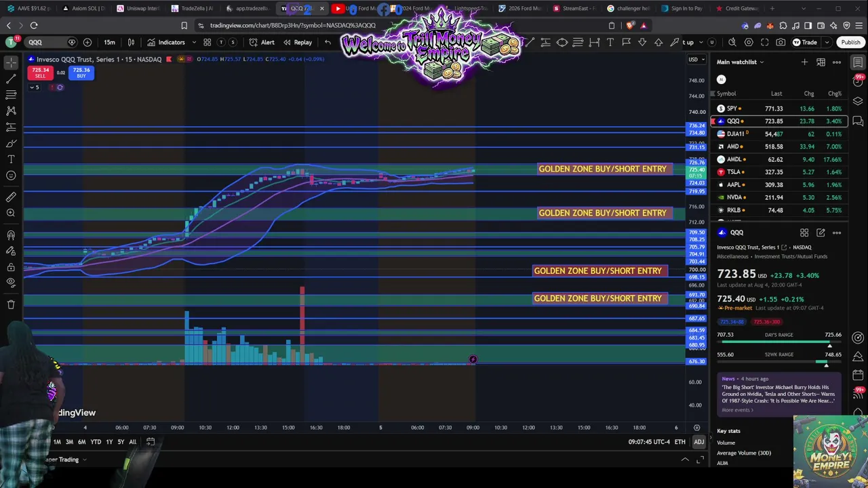Image resolution: width=868 pixels, height=488 pixels.
Task: Collapse the indicators legend chevron
Action: coord(35,87)
